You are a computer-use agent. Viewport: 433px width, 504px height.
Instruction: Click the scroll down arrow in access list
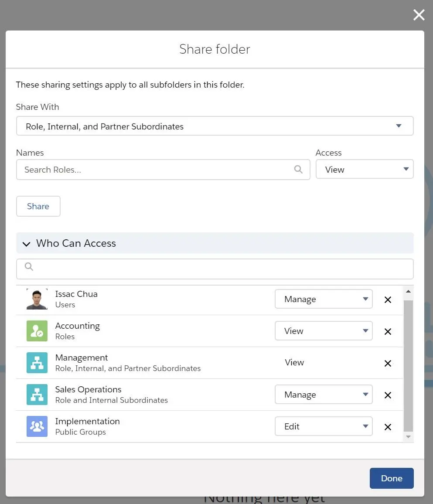(x=408, y=436)
